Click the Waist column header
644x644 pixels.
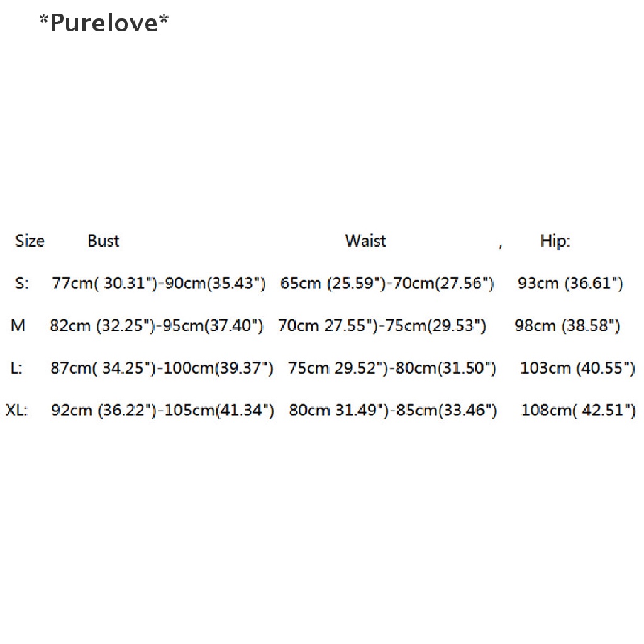(365, 241)
